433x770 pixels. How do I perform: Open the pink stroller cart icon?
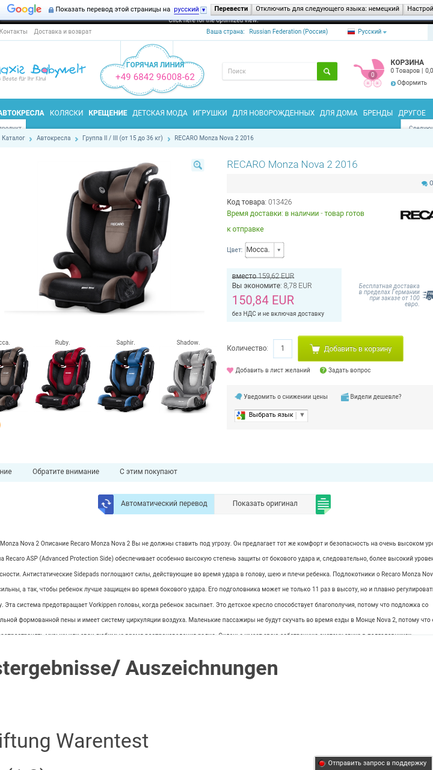point(370,73)
